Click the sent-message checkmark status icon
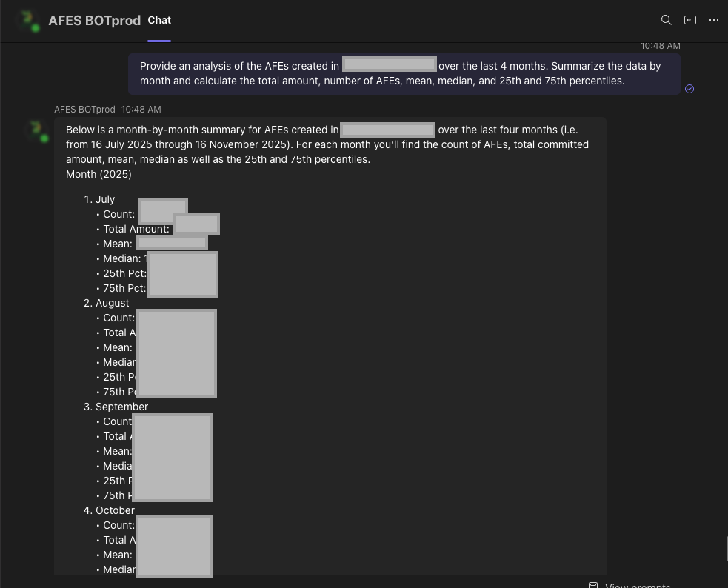 click(689, 89)
